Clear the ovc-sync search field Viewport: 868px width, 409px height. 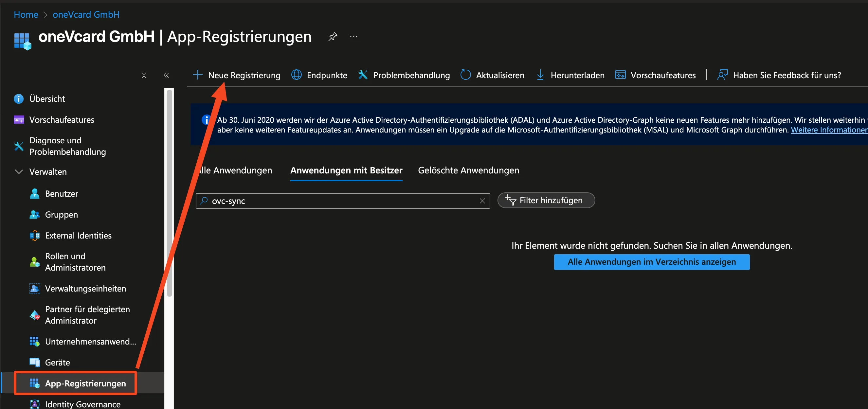pos(482,201)
